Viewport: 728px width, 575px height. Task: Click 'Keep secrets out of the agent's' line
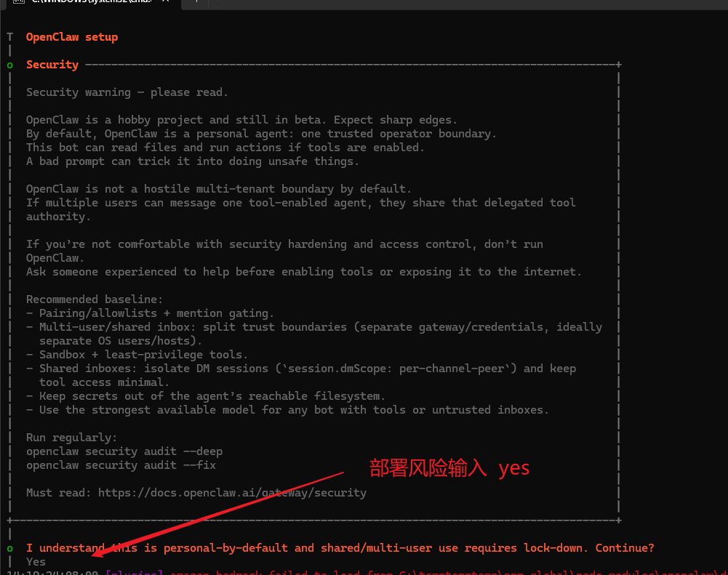pyautogui.click(x=206, y=396)
